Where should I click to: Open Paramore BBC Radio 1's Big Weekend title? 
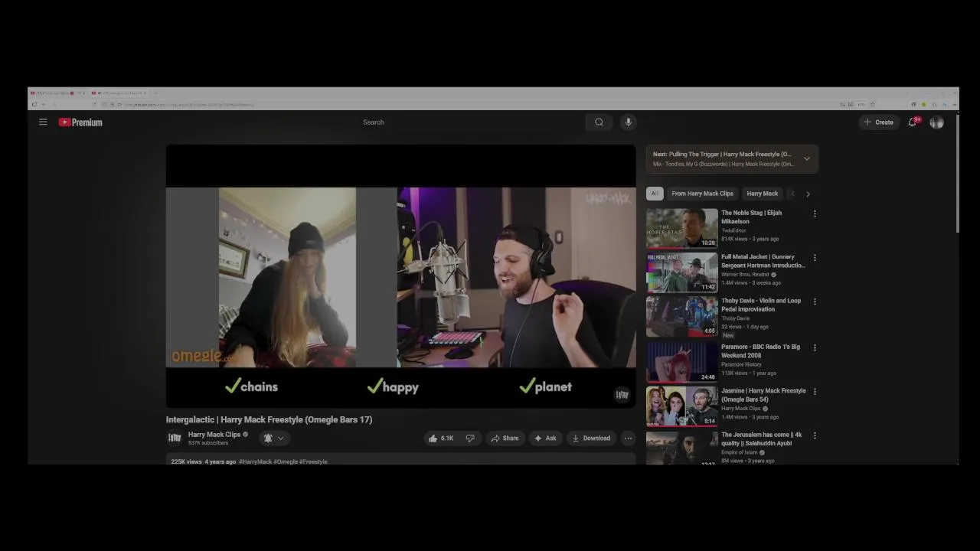click(x=760, y=351)
